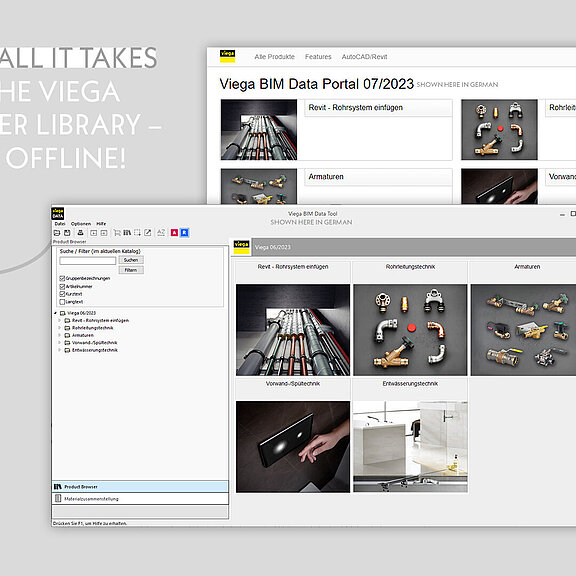Open the Armaturen valves thumbnail in tool

coord(523,330)
